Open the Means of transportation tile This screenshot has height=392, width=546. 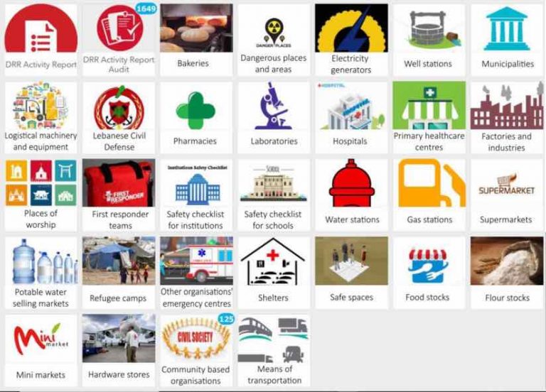pyautogui.click(x=274, y=351)
